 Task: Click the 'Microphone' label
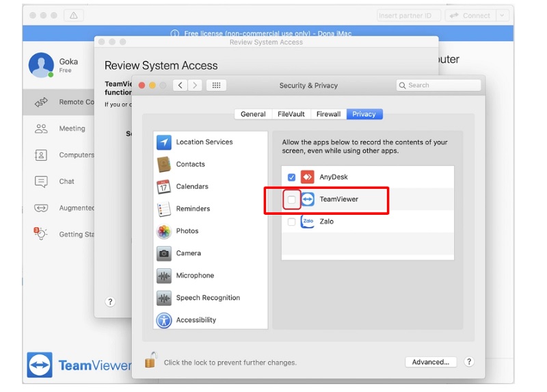click(x=195, y=276)
